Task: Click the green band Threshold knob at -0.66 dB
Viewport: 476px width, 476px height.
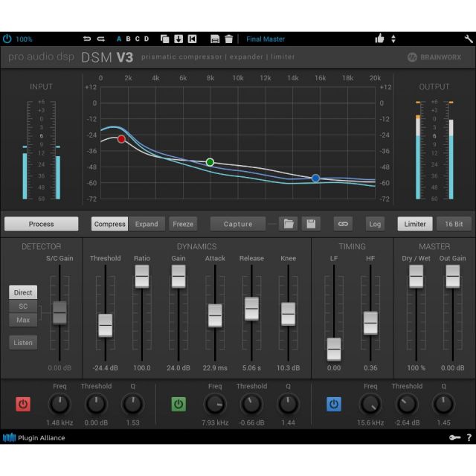Action: [251, 404]
